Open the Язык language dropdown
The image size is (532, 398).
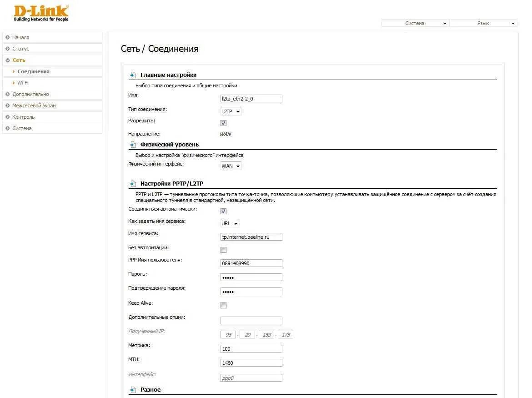[483, 23]
